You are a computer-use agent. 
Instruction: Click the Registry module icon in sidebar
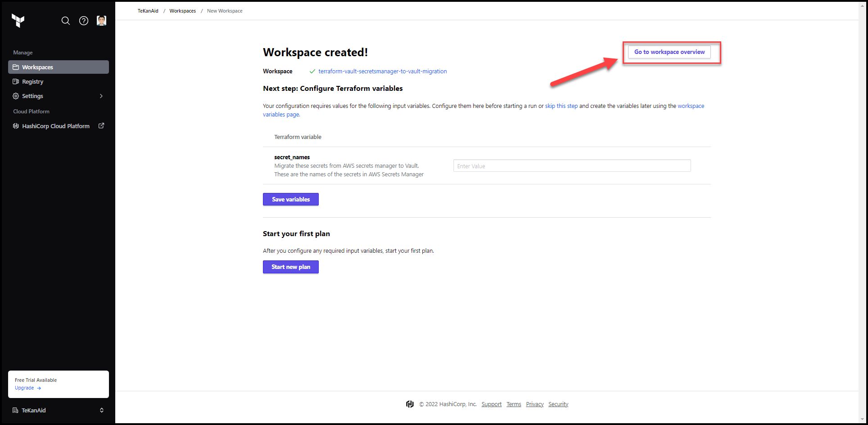click(x=16, y=81)
